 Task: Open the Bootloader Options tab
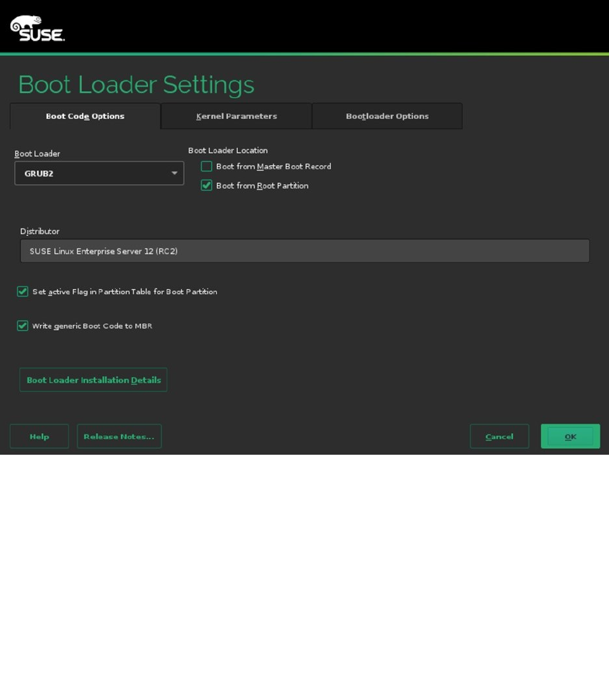387,116
